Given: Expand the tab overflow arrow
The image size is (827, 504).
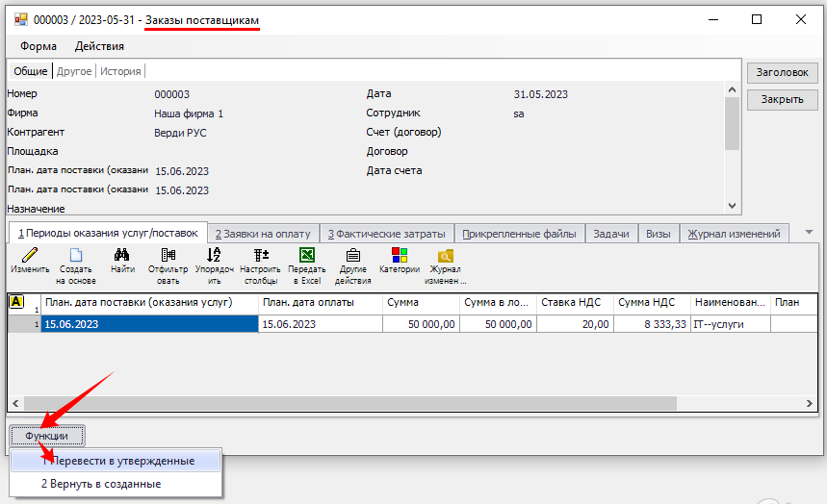Looking at the screenshot, I should click(809, 232).
